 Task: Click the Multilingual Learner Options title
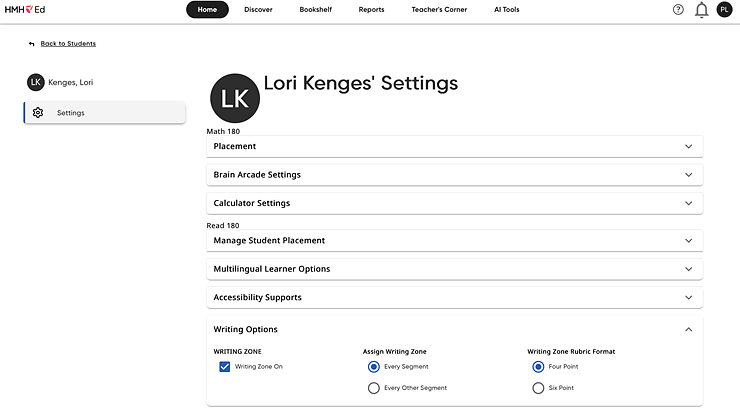tap(272, 269)
